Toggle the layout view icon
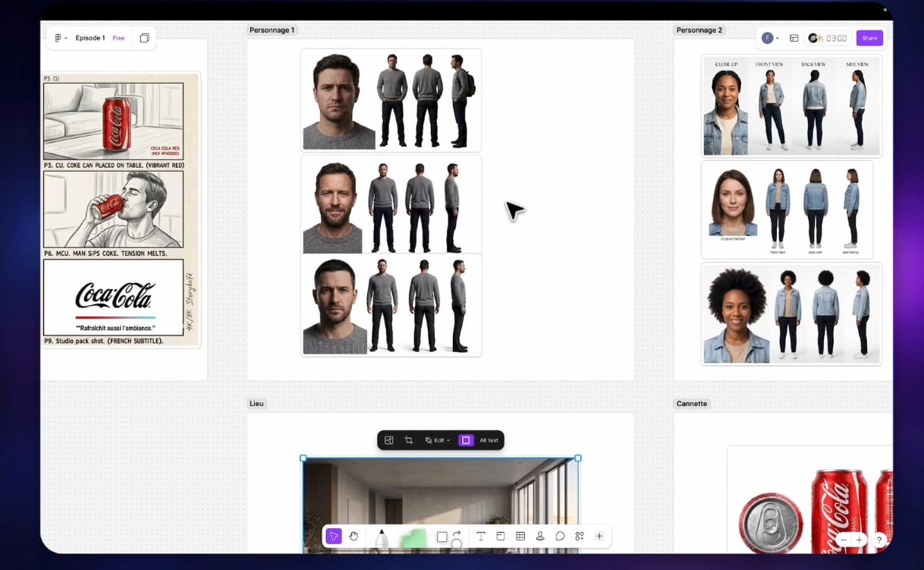Screen dimensions: 924x570 [794, 38]
